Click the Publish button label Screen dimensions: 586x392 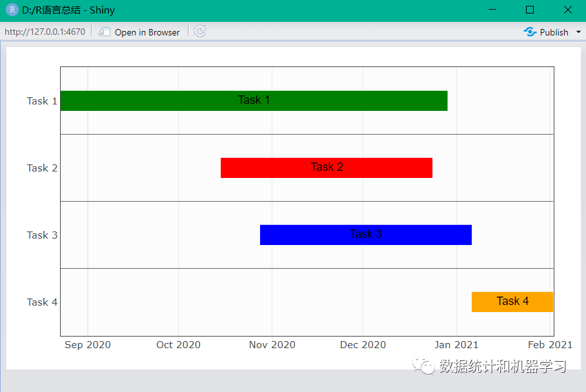pyautogui.click(x=554, y=32)
